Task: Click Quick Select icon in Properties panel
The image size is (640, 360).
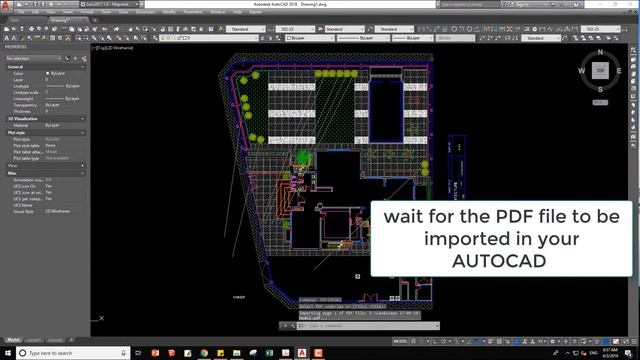Action: pos(84,59)
